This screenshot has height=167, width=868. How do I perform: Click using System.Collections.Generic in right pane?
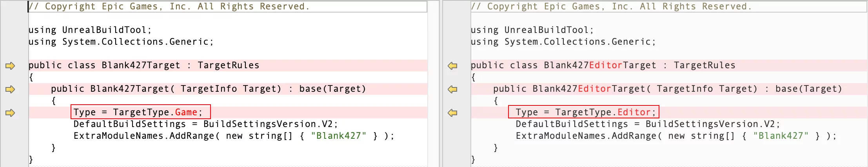563,42
